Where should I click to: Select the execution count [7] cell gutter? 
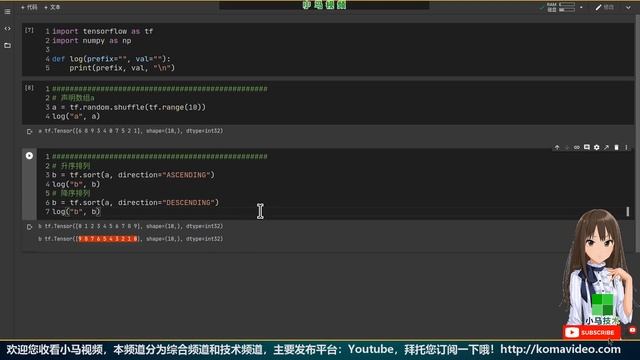29,31
